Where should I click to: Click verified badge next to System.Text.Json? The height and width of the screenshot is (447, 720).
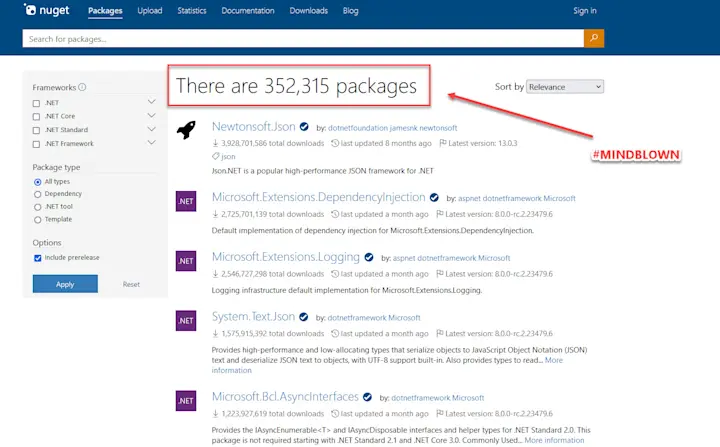304,317
